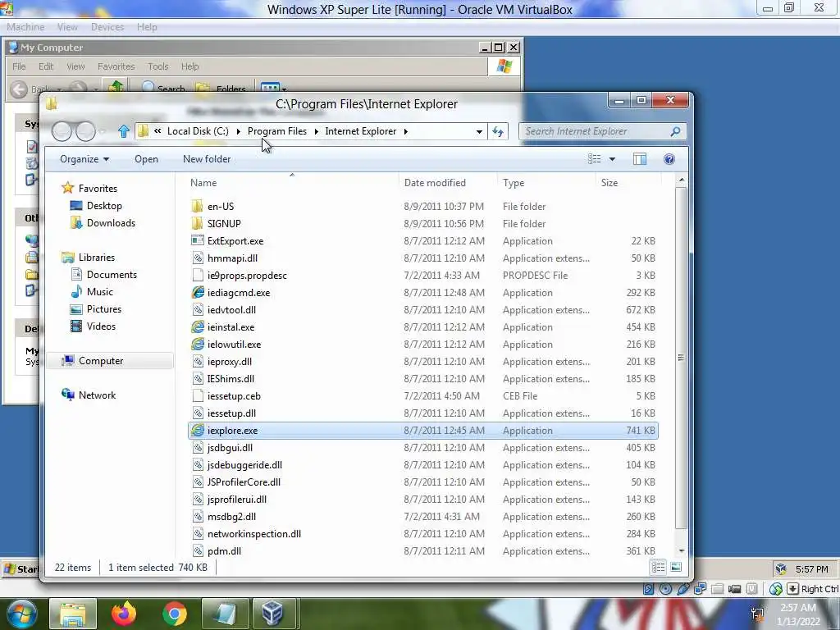Select Downloads under Favorites
Viewport: 840px width, 630px height.
(111, 223)
